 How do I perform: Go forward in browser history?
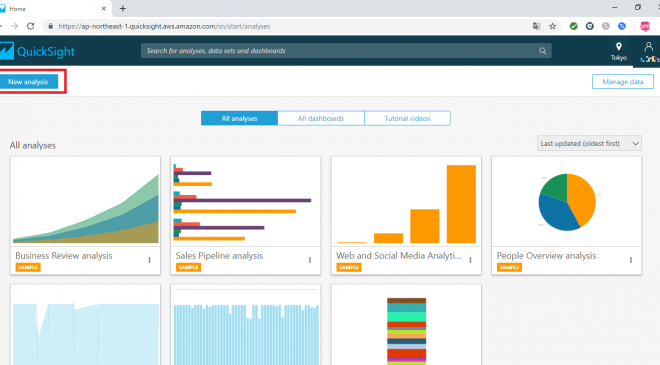click(14, 26)
